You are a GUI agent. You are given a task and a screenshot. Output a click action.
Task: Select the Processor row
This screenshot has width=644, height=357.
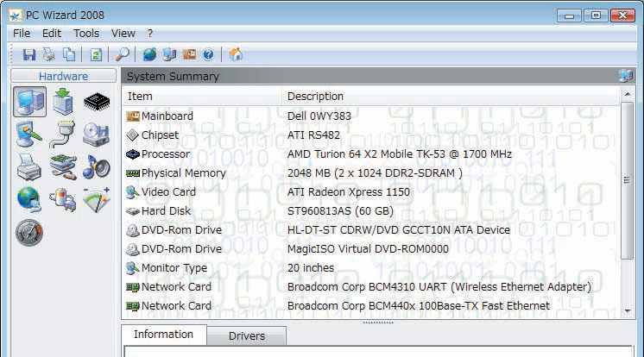[x=371, y=154]
